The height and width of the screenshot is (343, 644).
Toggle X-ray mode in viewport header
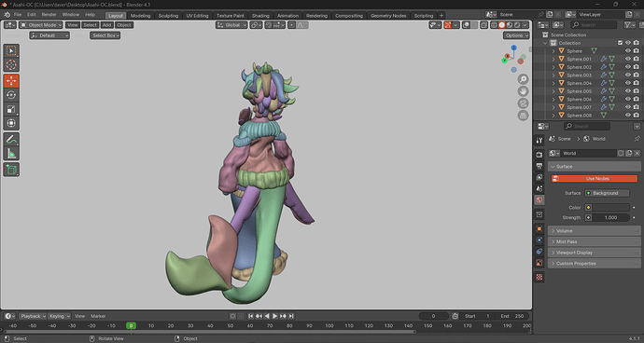483,25
